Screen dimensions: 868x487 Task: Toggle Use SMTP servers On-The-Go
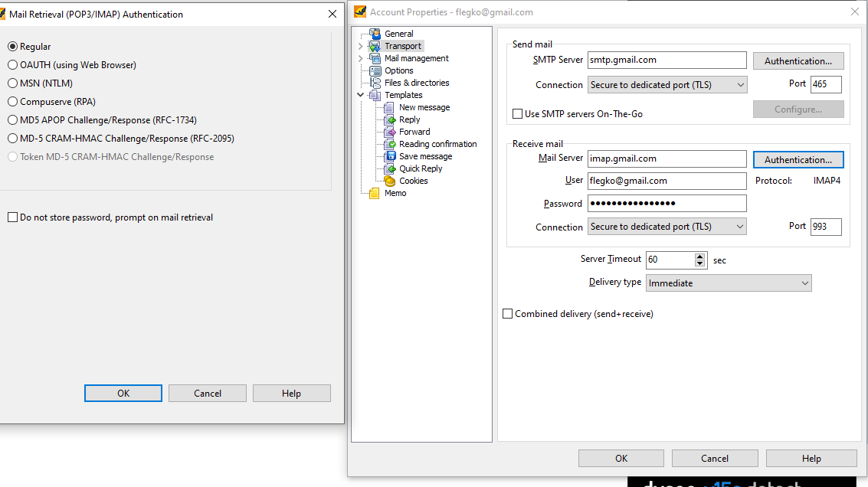(x=518, y=114)
